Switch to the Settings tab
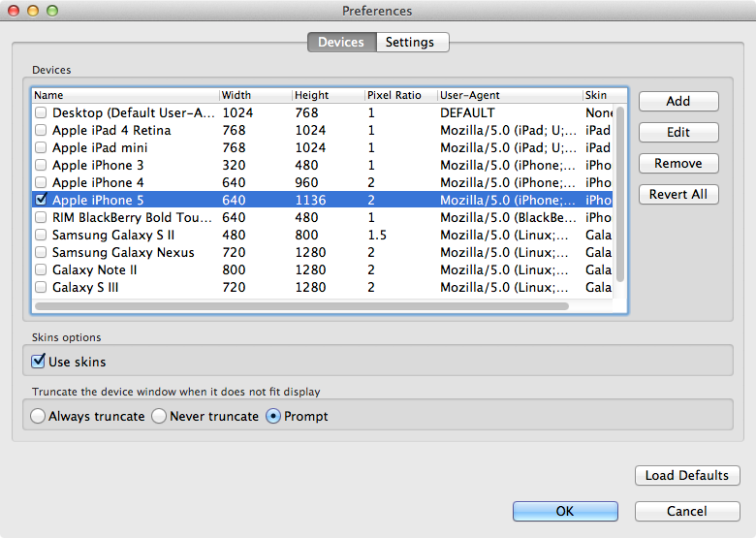This screenshot has height=538, width=756. coord(412,43)
